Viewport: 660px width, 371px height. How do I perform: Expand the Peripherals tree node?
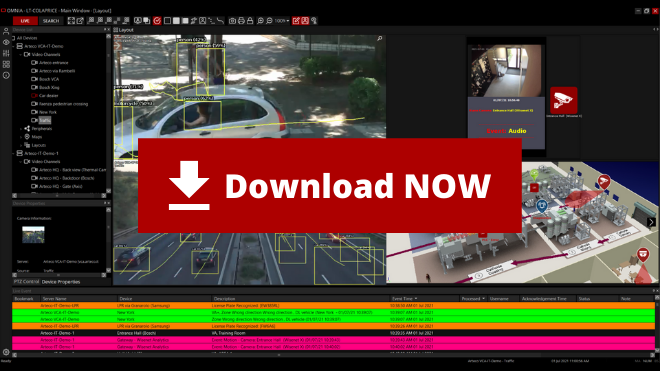[x=21, y=129]
